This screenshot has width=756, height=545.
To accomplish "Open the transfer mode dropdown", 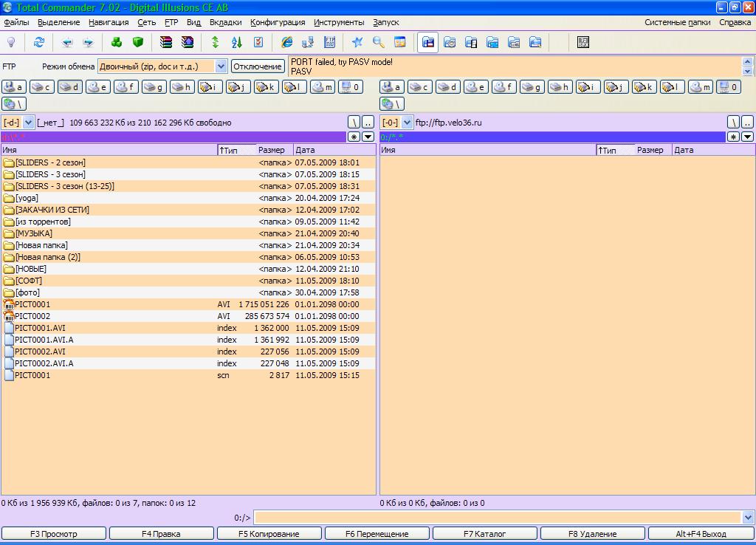I will click(x=221, y=66).
